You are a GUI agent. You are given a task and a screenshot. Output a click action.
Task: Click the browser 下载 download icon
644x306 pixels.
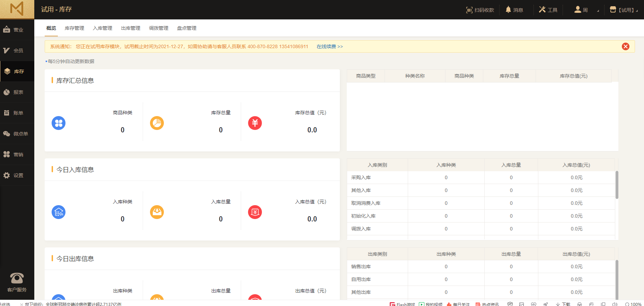click(563, 304)
